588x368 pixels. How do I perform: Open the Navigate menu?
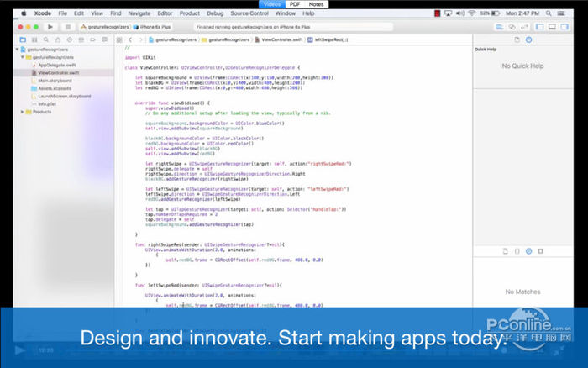[139, 13]
